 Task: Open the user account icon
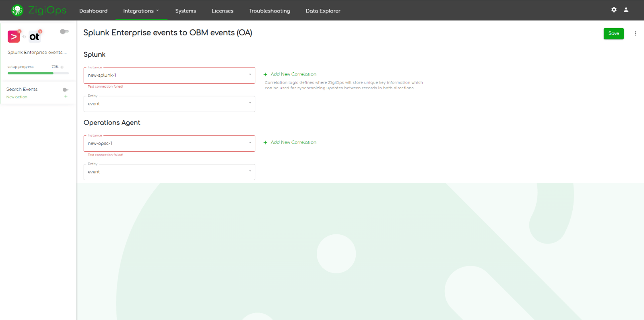[626, 10]
